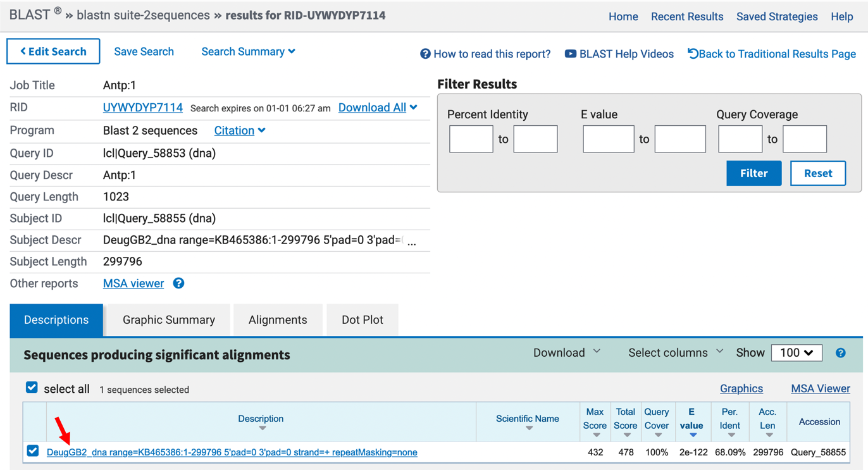The height and width of the screenshot is (470, 868).
Task: Click the Total Score value 478
Action: point(625,452)
